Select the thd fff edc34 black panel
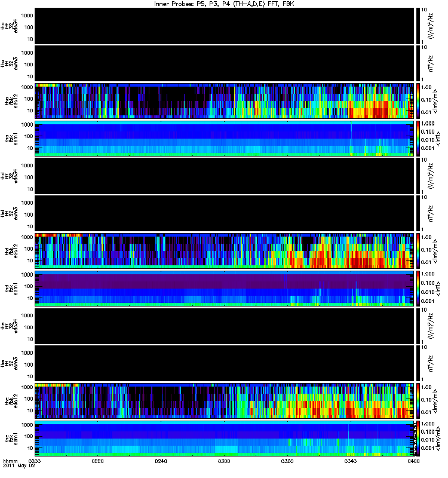The height and width of the screenshot is (478, 448). click(x=225, y=176)
